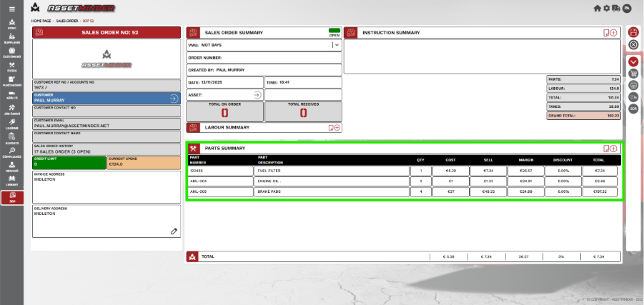Open Parts Summary note icon
The image size is (644, 305).
[x=606, y=149]
